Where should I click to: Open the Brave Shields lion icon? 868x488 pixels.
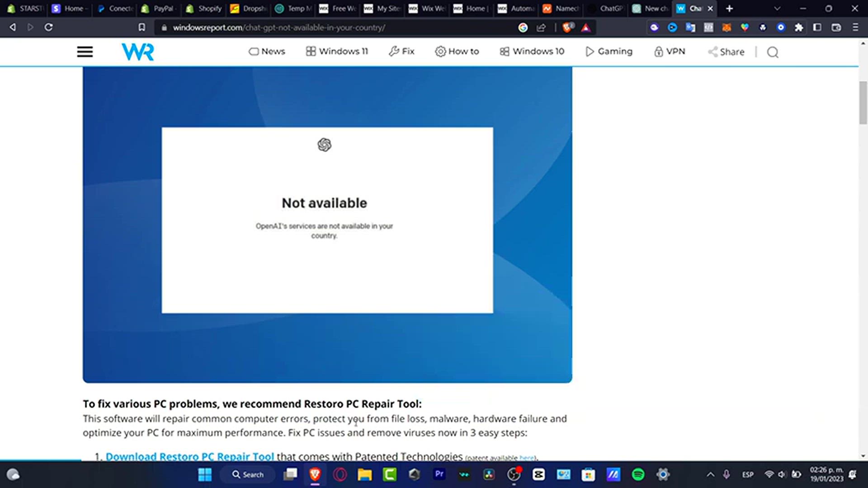click(568, 27)
